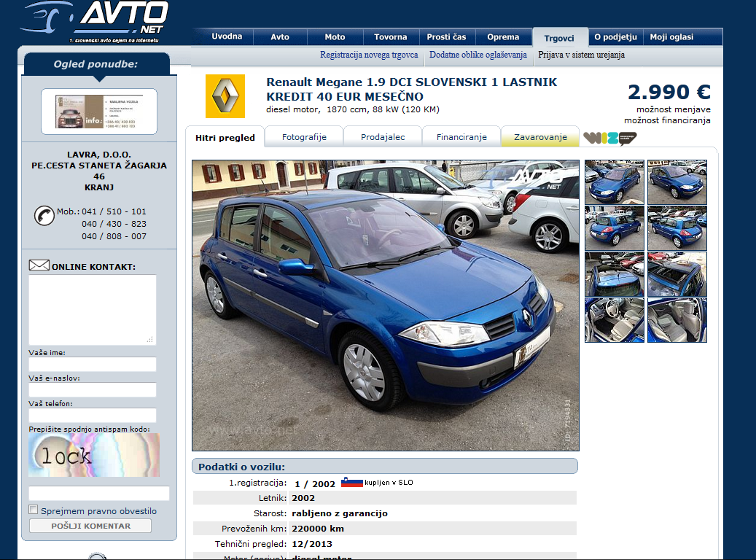Click the Renault brand logo

point(225,96)
